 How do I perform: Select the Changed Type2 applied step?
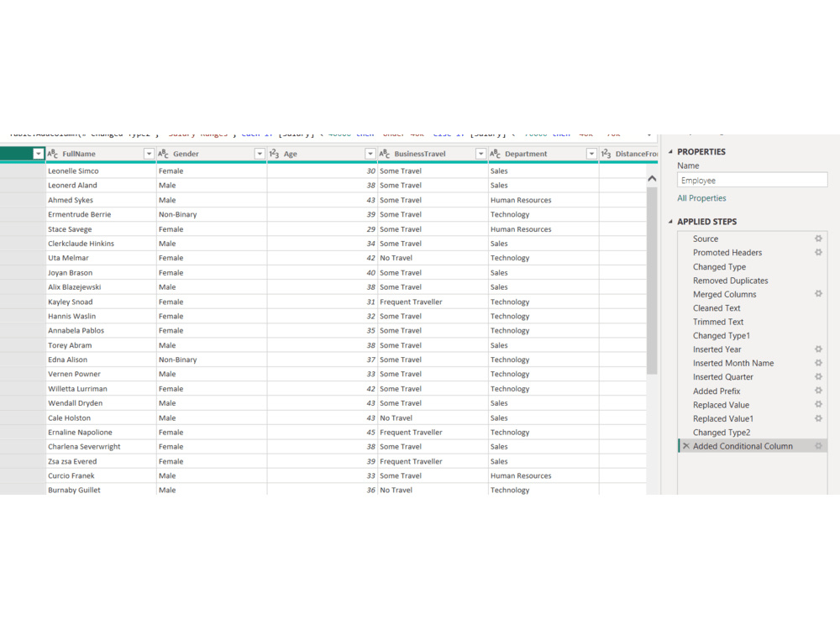(x=721, y=433)
